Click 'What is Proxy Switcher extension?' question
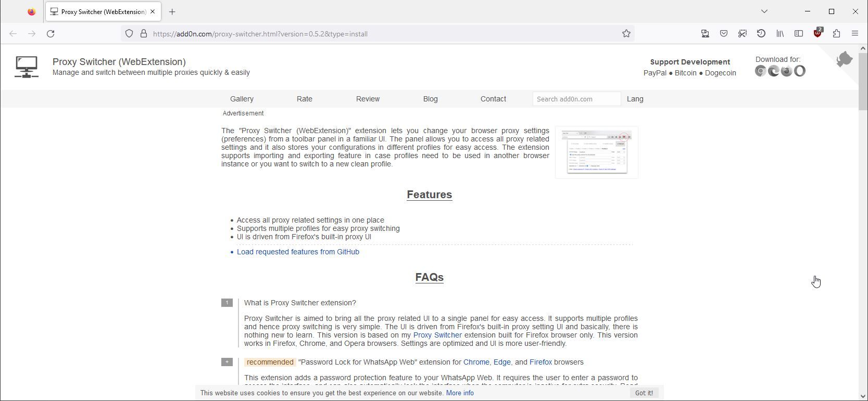Viewport: 868px width, 401px height. point(300,303)
